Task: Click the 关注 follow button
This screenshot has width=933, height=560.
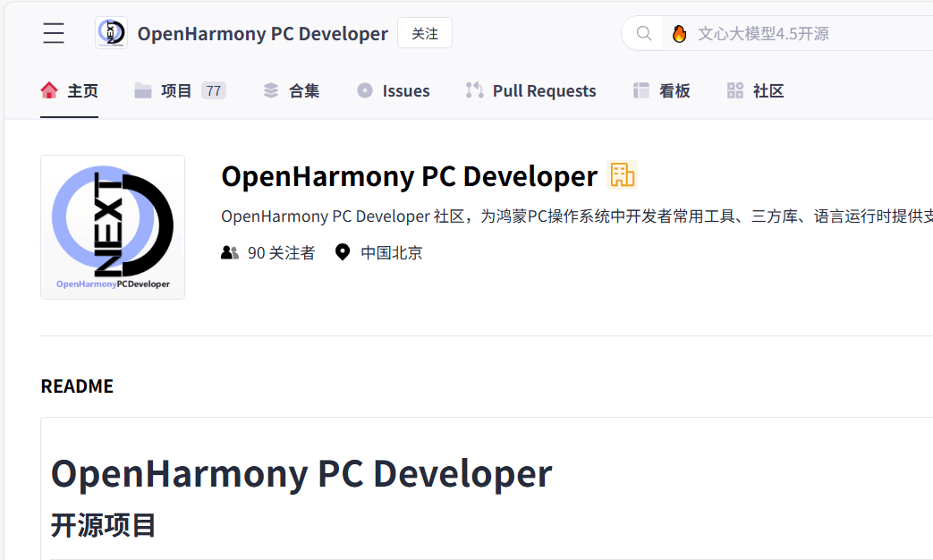Action: click(425, 33)
